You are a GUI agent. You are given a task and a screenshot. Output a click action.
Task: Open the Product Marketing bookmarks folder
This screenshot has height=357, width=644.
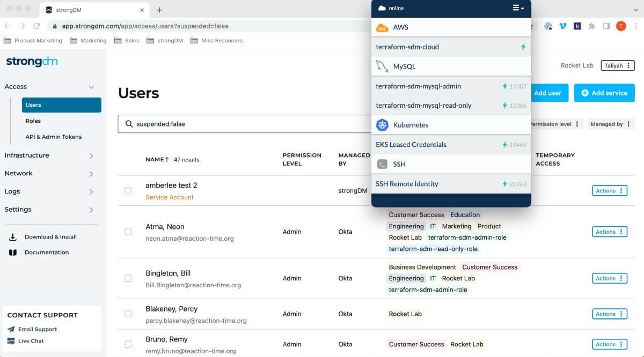point(33,41)
